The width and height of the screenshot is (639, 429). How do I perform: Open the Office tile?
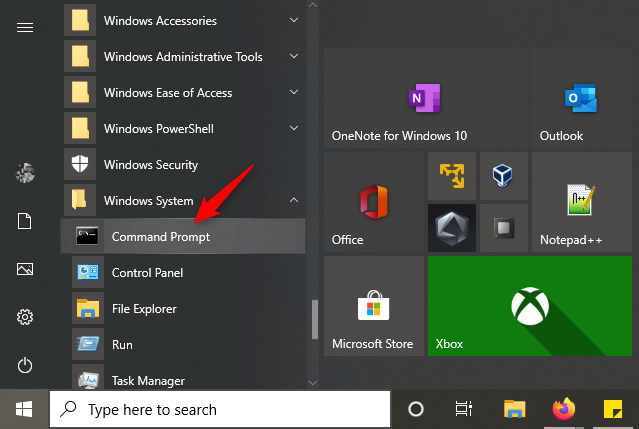click(373, 201)
